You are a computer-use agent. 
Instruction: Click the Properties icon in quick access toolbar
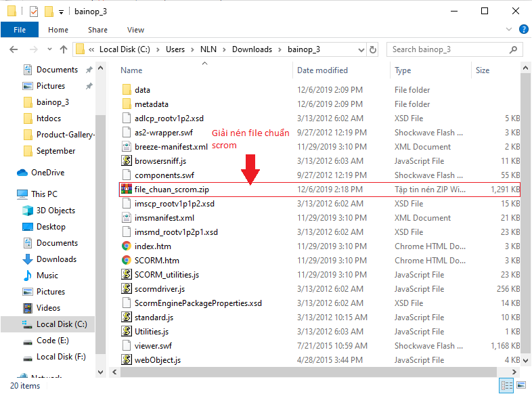pos(34,12)
